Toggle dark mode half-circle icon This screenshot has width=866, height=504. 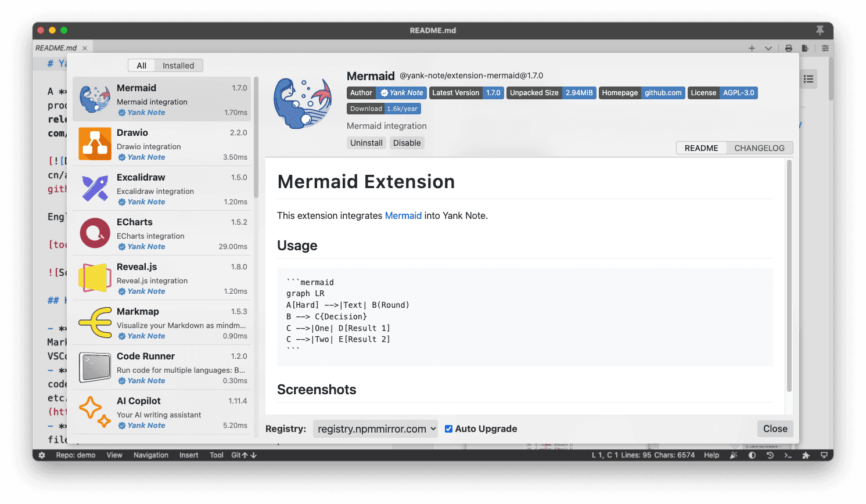752,455
